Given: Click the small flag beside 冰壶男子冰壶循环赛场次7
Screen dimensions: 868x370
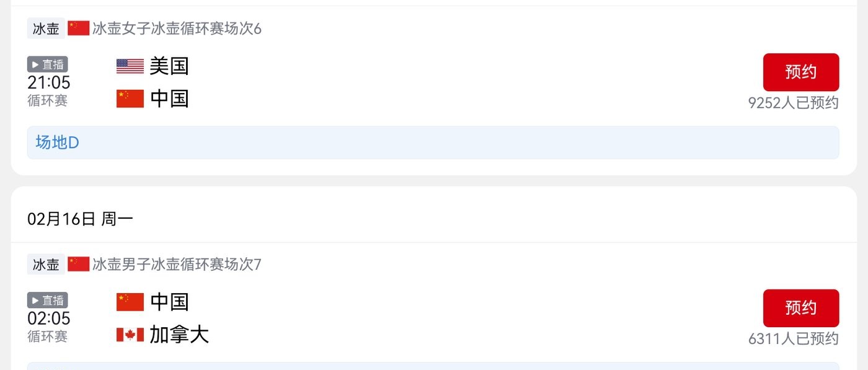Looking at the screenshot, I should [79, 264].
